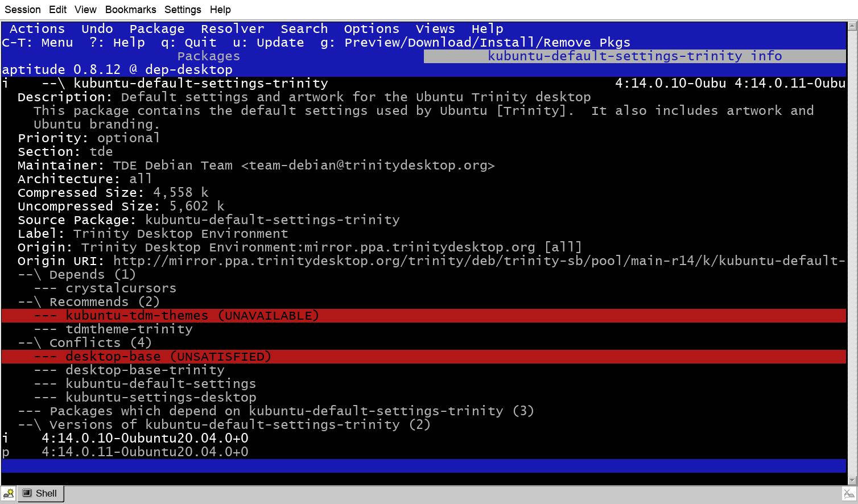Expand Packages which depend on section

click(x=276, y=411)
